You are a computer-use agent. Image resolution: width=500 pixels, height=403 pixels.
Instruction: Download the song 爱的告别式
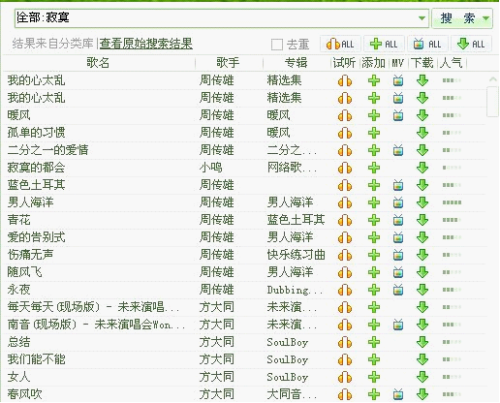(x=423, y=237)
